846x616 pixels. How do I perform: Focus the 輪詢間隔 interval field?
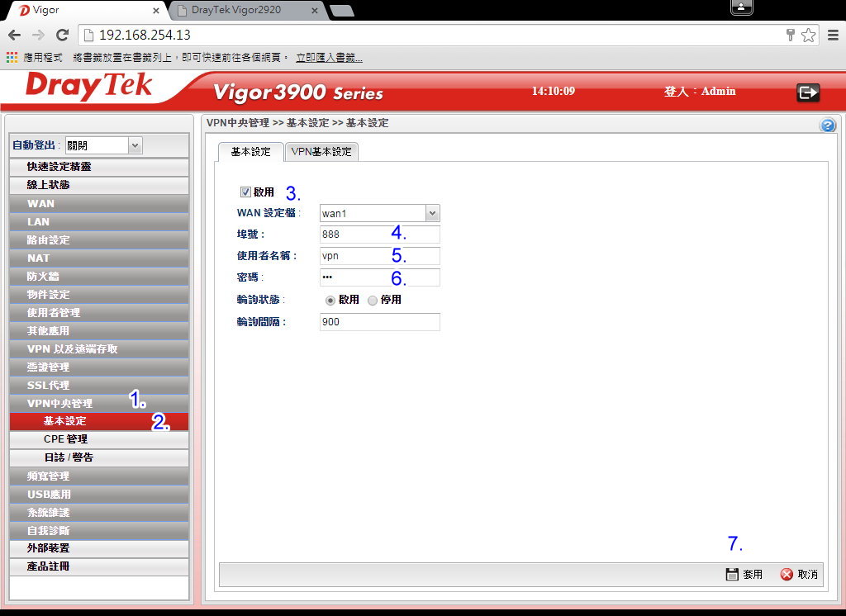pyautogui.click(x=379, y=322)
